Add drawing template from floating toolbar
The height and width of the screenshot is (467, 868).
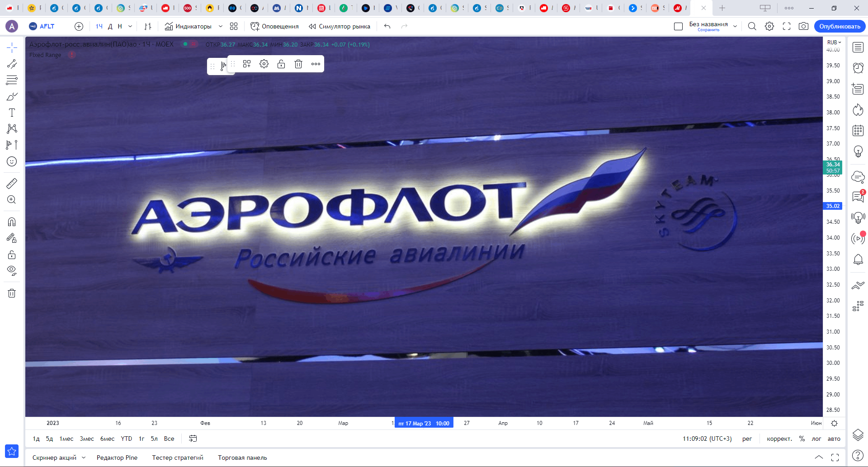(x=247, y=64)
